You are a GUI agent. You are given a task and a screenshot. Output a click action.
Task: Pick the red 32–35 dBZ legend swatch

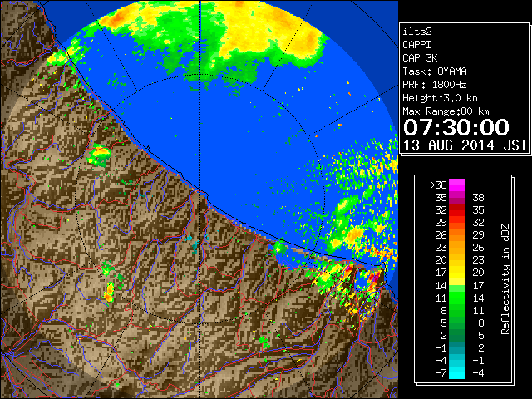[457, 210]
